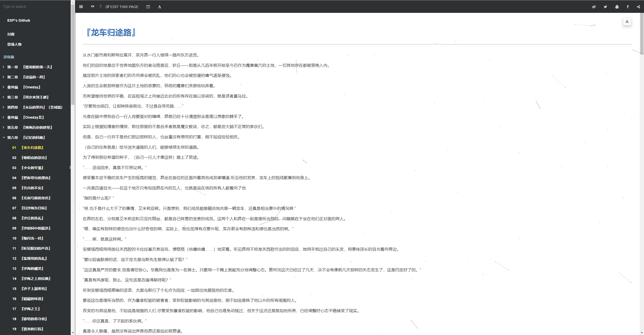Open section 10『像闪光一样』
Screen dimensions: 644x335
tap(32, 238)
